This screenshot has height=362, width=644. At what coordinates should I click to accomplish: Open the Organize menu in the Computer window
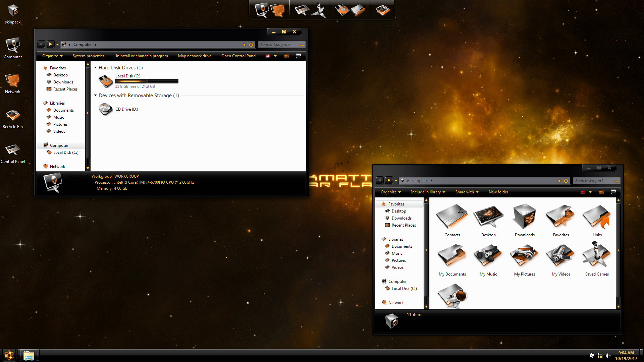(52, 56)
